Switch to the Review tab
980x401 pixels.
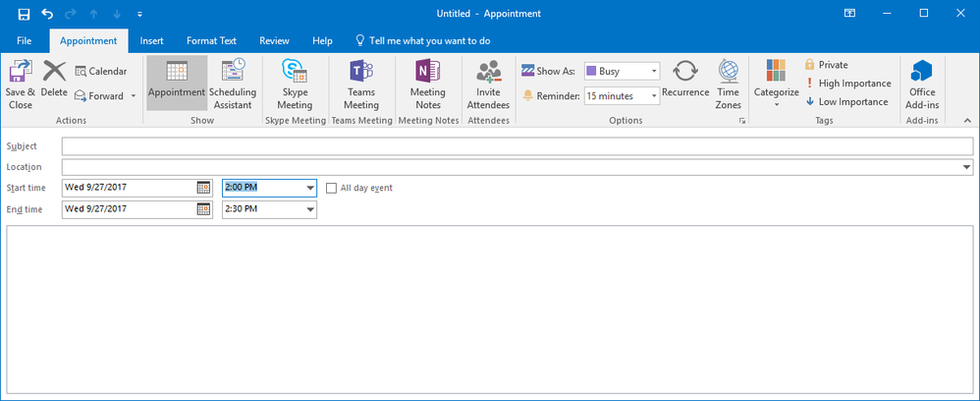[274, 40]
